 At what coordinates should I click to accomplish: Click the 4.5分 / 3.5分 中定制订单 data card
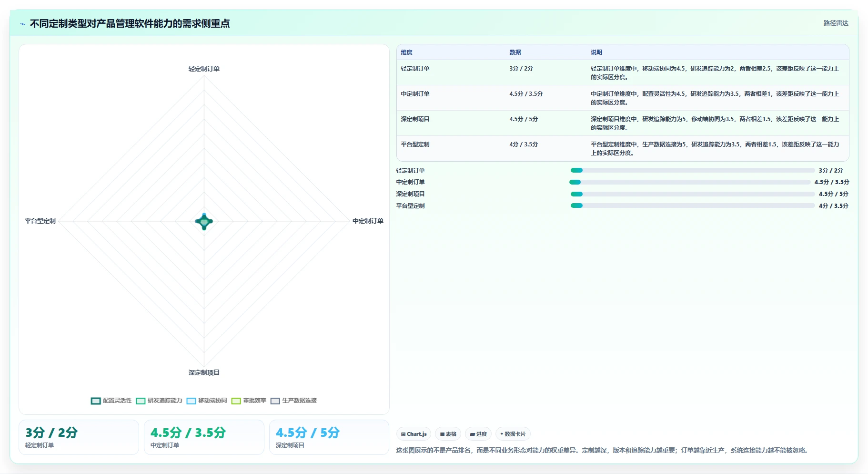204,437
